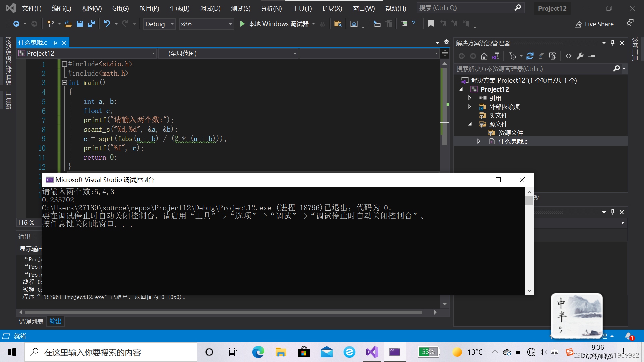The width and height of the screenshot is (644, 362).
Task: Click the wrench properties icon
Action: (x=580, y=56)
